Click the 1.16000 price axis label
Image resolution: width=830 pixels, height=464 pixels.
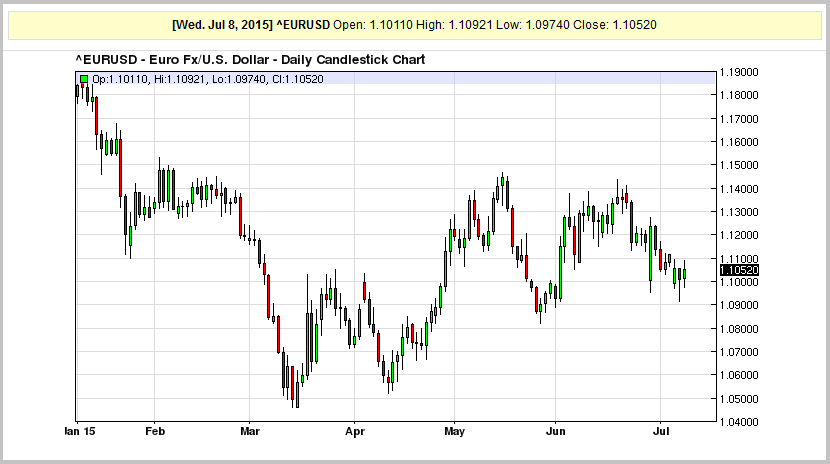(739, 142)
